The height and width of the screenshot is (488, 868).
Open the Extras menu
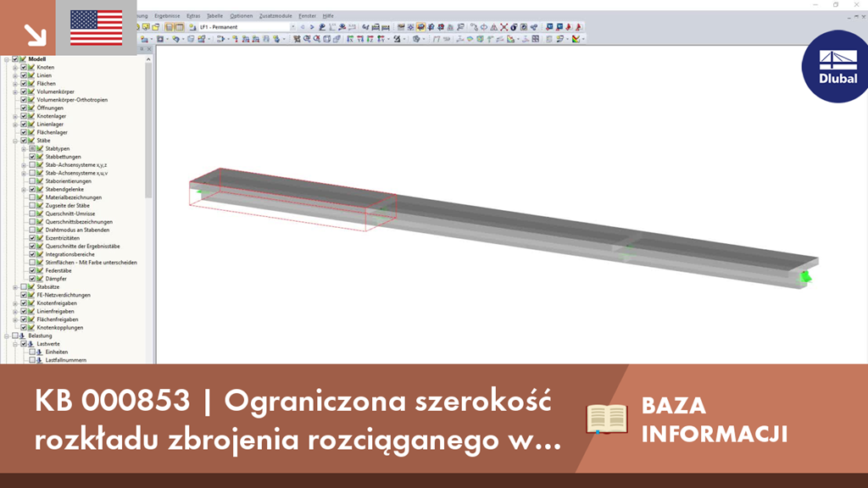coord(193,16)
